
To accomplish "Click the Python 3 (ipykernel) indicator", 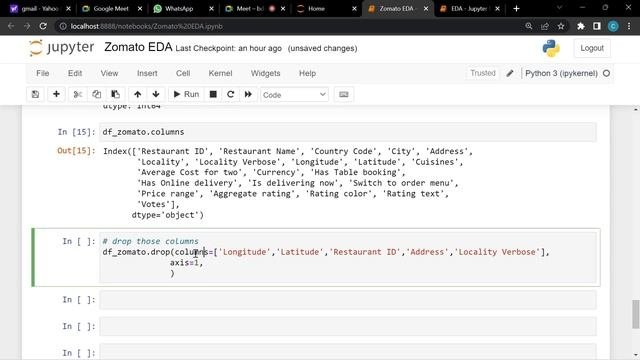I will click(x=561, y=73).
